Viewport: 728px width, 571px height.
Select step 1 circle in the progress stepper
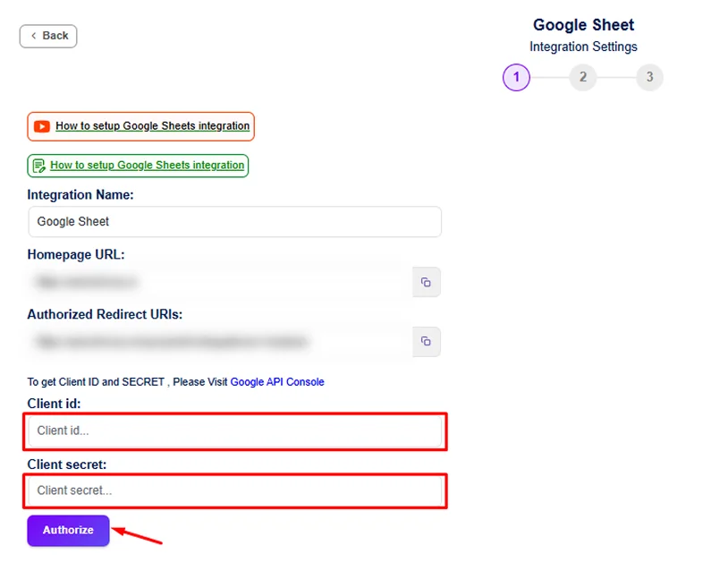(x=516, y=78)
